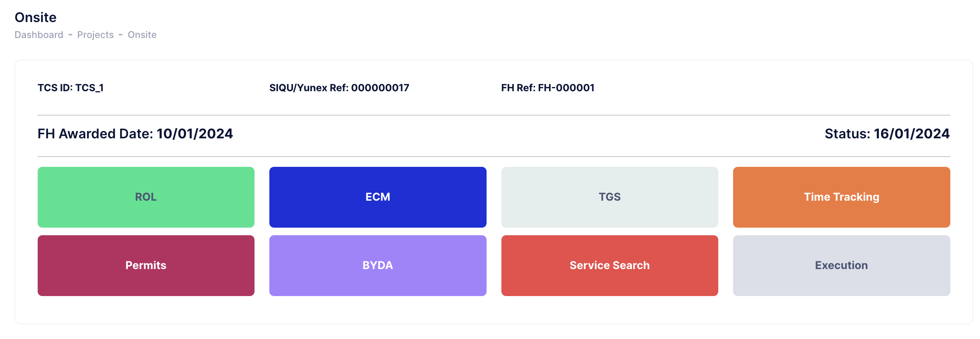Click the 16/01/2024 status date
Viewport: 980px width, 339px height.
pos(912,134)
